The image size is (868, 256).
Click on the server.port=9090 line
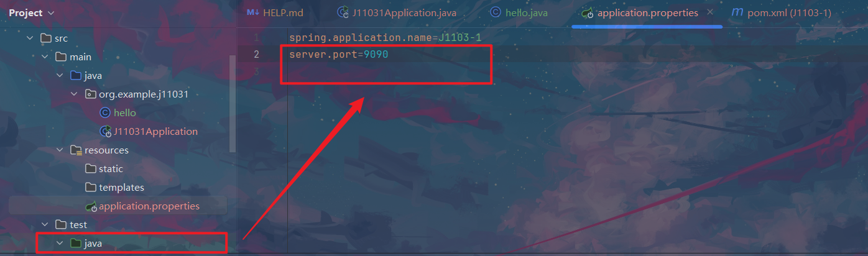(x=339, y=55)
